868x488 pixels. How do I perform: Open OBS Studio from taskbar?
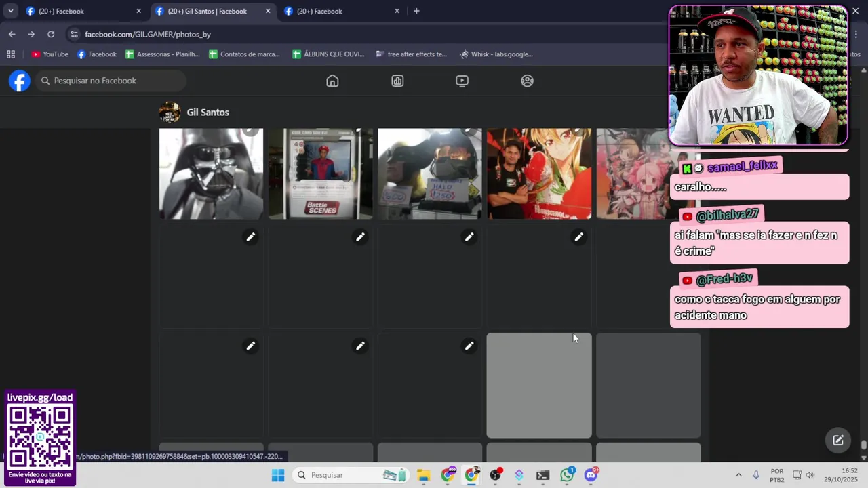496,475
